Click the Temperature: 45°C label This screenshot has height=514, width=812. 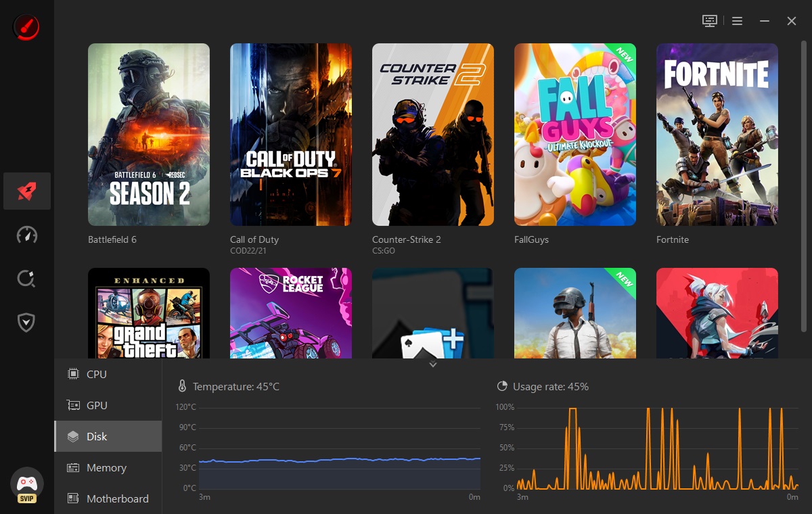tap(236, 387)
